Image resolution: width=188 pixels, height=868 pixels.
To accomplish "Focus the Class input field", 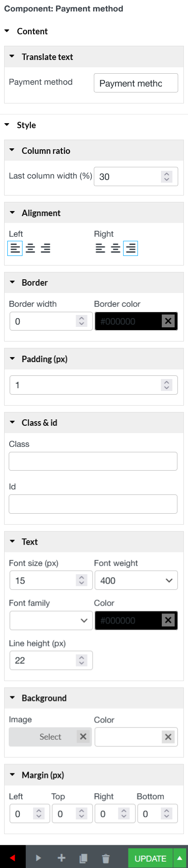I will (93, 461).
